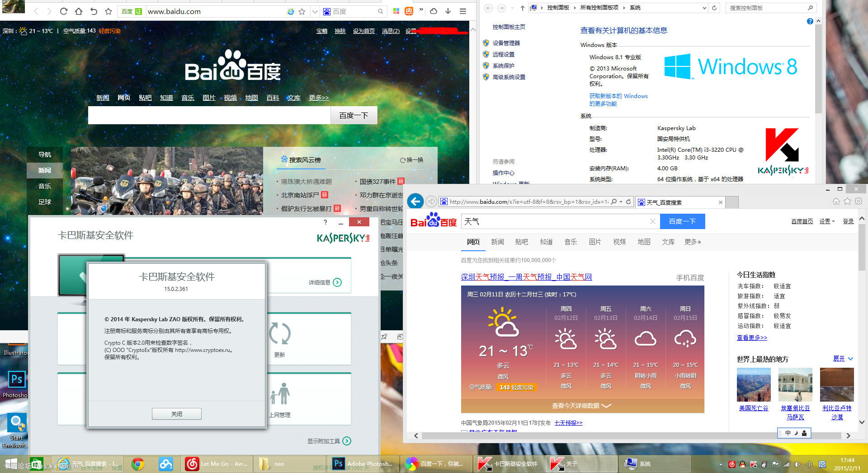
Task: Open the address bar dropdown in the top-left browser
Action: (315, 12)
